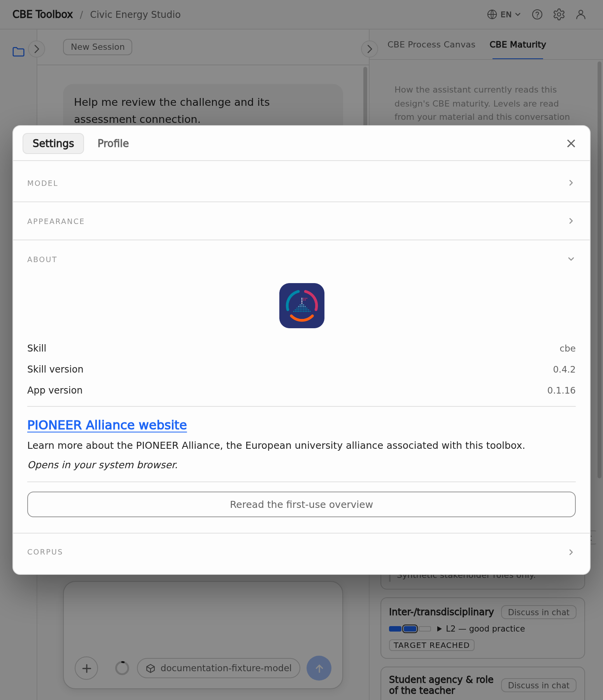Click the TARGET REACHED badge
The width and height of the screenshot is (603, 700).
(x=431, y=645)
